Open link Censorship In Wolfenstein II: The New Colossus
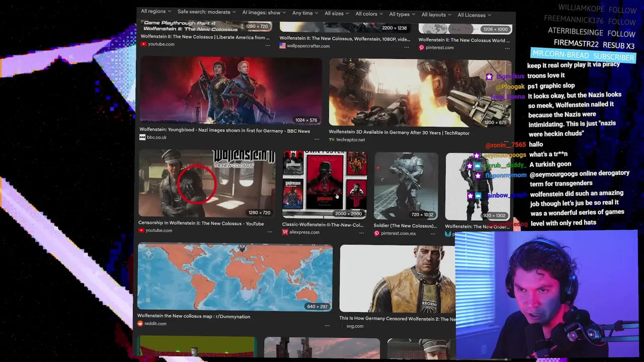 (201, 223)
